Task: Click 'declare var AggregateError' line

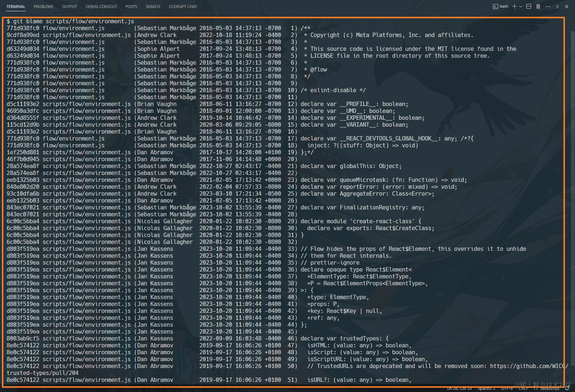Action: pos(367,194)
